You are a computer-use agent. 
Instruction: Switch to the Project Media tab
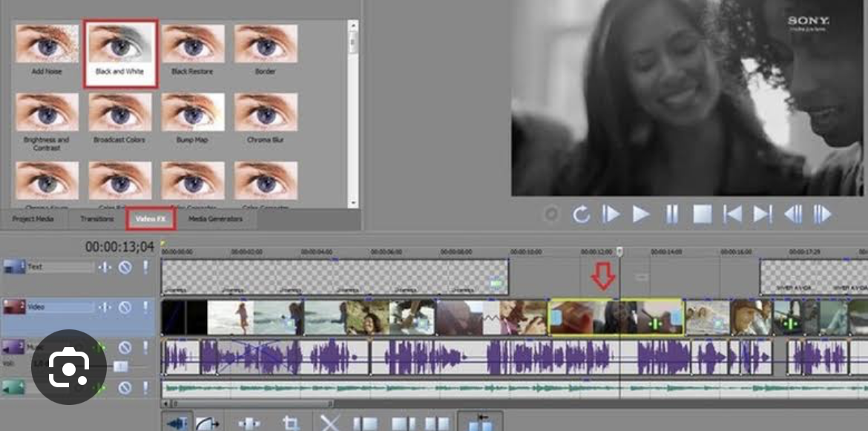coord(33,219)
